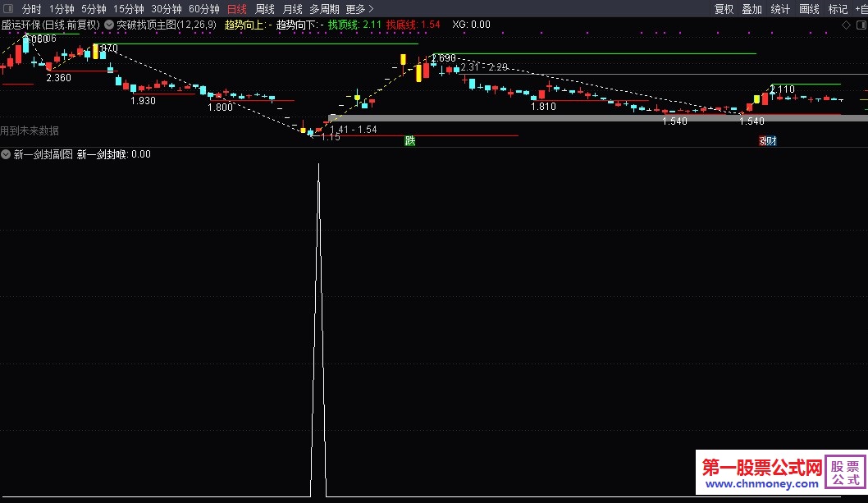The height and width of the screenshot is (503, 868).
Task: Click the 找顶线: 2.11 value
Action: click(354, 25)
